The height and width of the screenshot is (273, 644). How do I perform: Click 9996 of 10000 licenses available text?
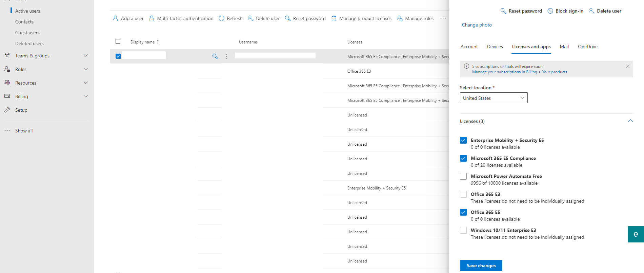click(x=504, y=183)
